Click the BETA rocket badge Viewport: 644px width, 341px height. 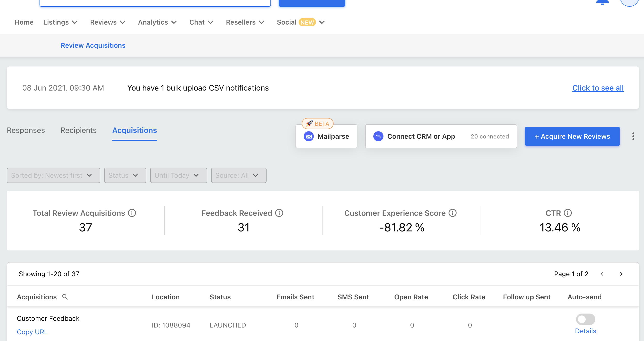pos(317,123)
